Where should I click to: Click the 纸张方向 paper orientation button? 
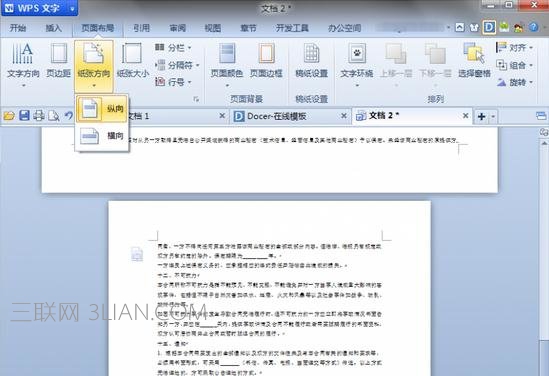[x=93, y=65]
